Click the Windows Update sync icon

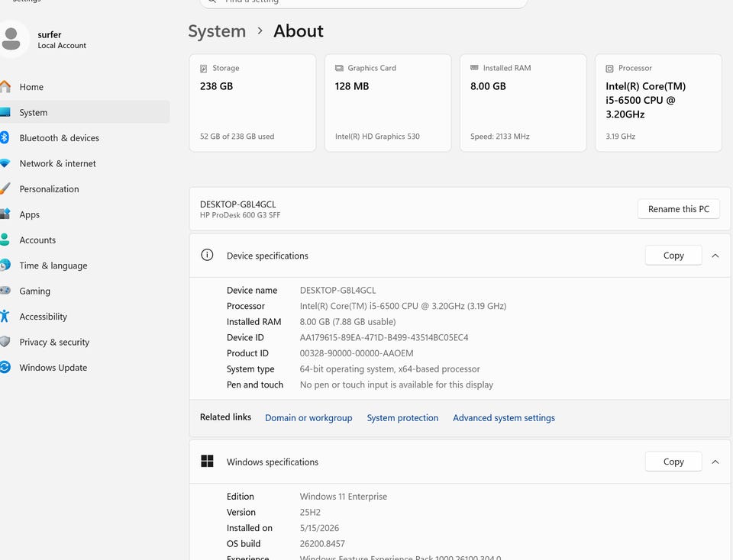point(5,367)
